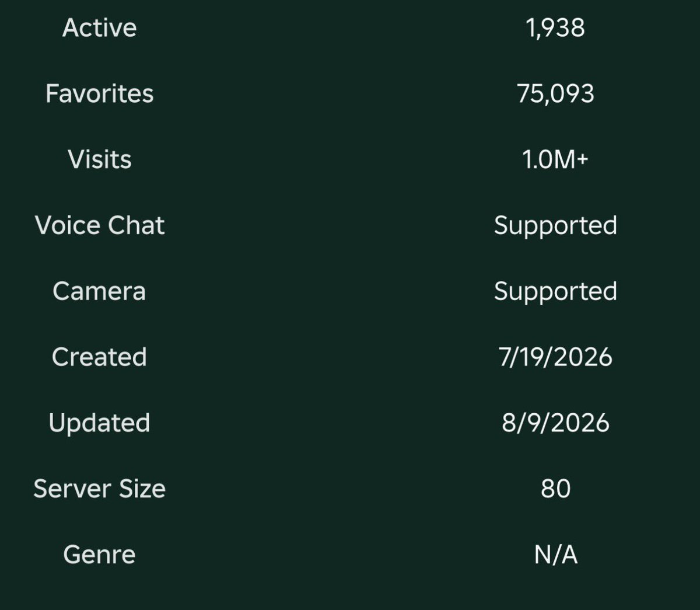Select the 1,938 active count
This screenshot has width=700, height=610.
555,28
